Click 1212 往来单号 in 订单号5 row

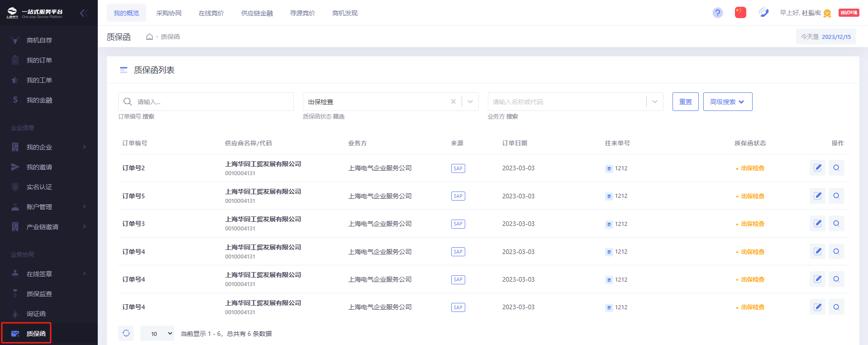tap(621, 196)
